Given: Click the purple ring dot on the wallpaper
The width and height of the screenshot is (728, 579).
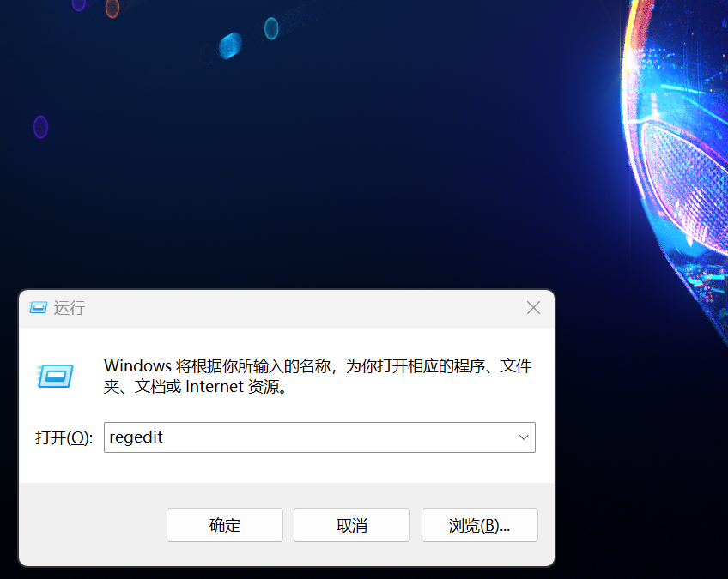Looking at the screenshot, I should [41, 127].
